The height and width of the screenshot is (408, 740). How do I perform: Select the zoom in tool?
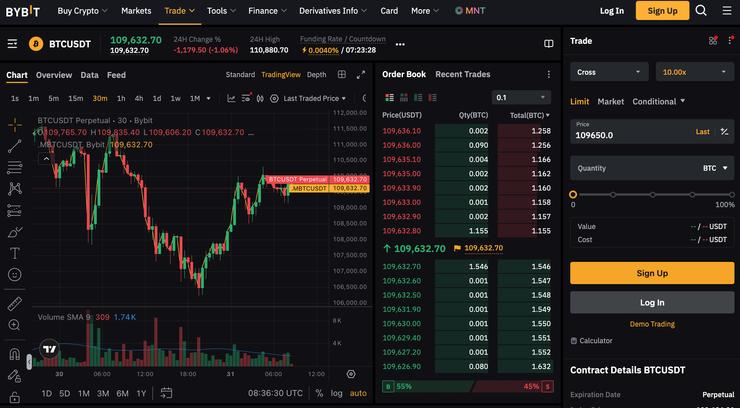[x=15, y=325]
